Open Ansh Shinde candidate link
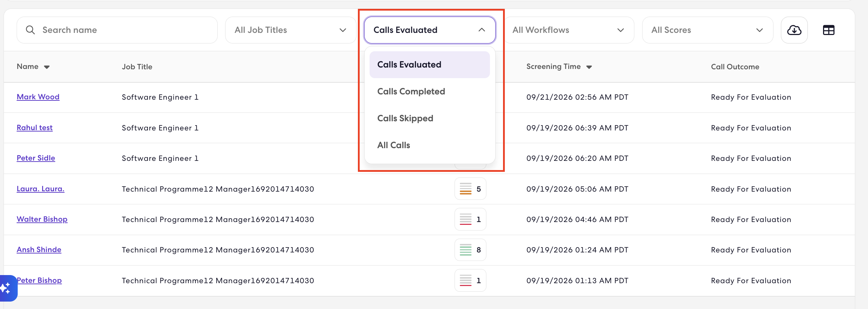868x309 pixels. click(39, 250)
